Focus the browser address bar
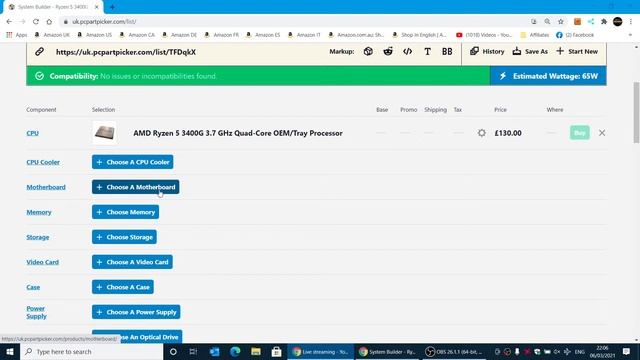 [294, 22]
